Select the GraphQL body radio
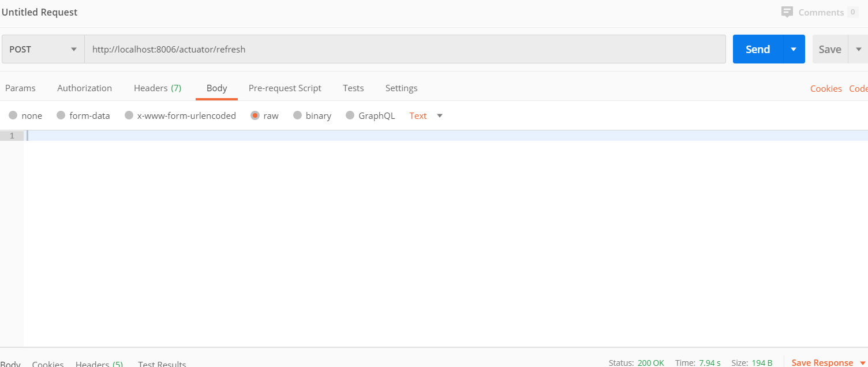 tap(350, 115)
